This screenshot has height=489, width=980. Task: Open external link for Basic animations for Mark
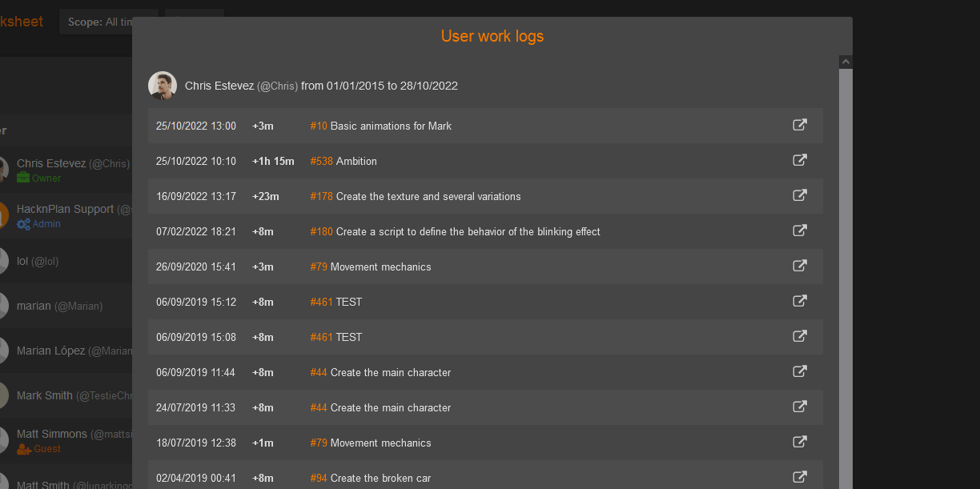coord(799,126)
